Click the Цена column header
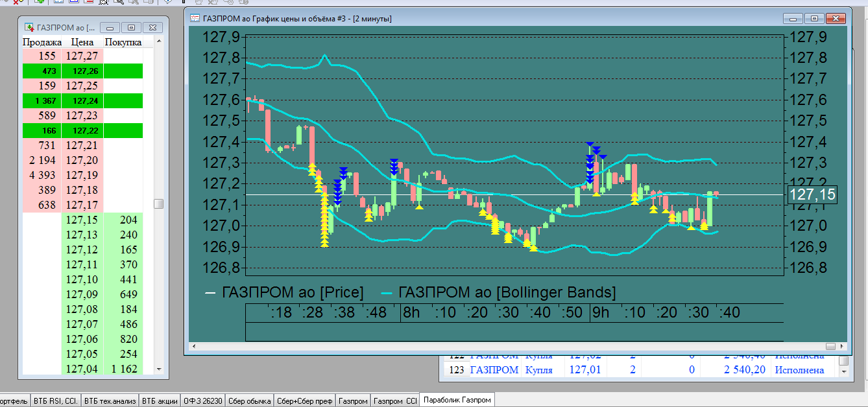Screen dimensions: 868x407 tap(82, 42)
